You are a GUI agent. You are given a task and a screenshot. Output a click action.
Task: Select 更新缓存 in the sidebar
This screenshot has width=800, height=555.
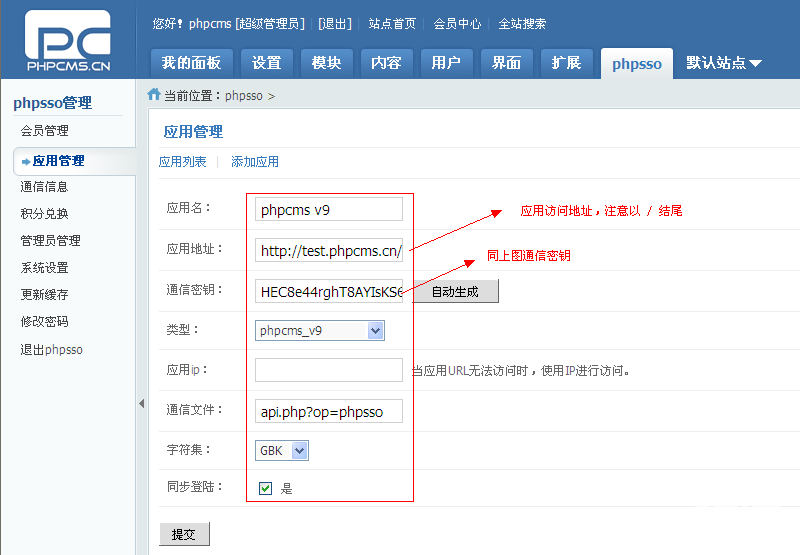tap(45, 295)
